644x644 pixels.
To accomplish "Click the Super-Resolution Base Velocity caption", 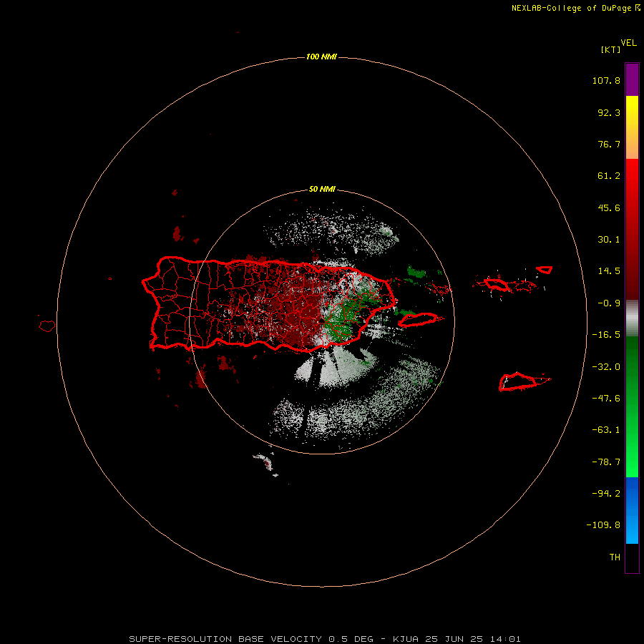I will [325, 639].
